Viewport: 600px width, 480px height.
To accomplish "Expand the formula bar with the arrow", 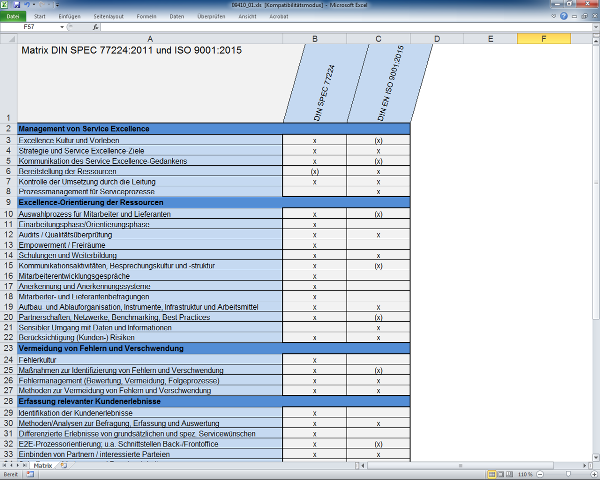I will (594, 27).
